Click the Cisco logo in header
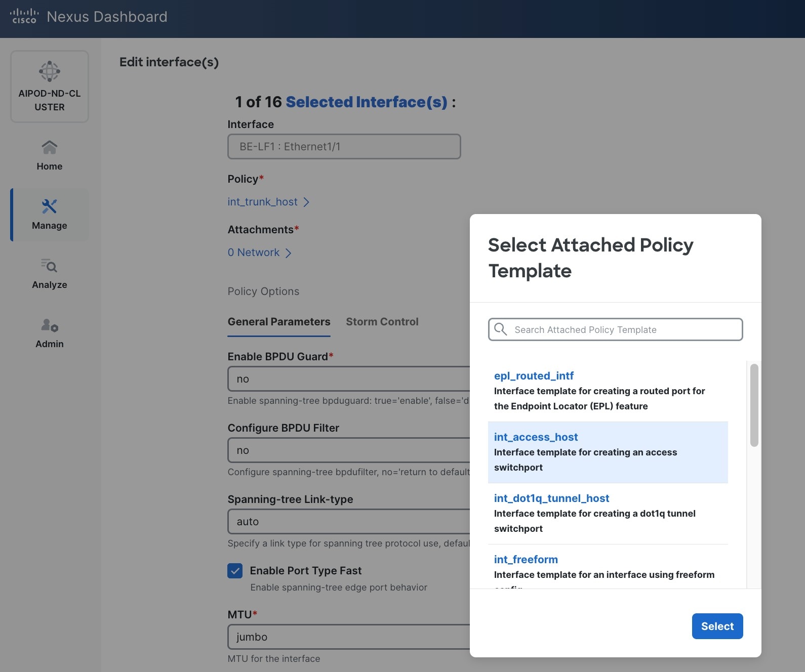Viewport: 805px width, 672px height. click(x=24, y=16)
